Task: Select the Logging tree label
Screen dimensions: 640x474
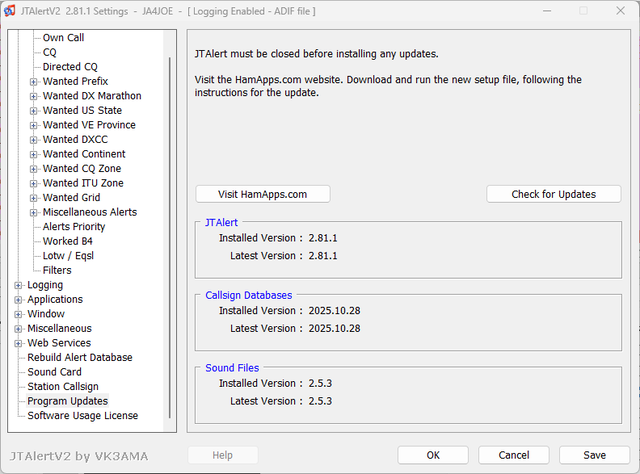Action: [45, 285]
